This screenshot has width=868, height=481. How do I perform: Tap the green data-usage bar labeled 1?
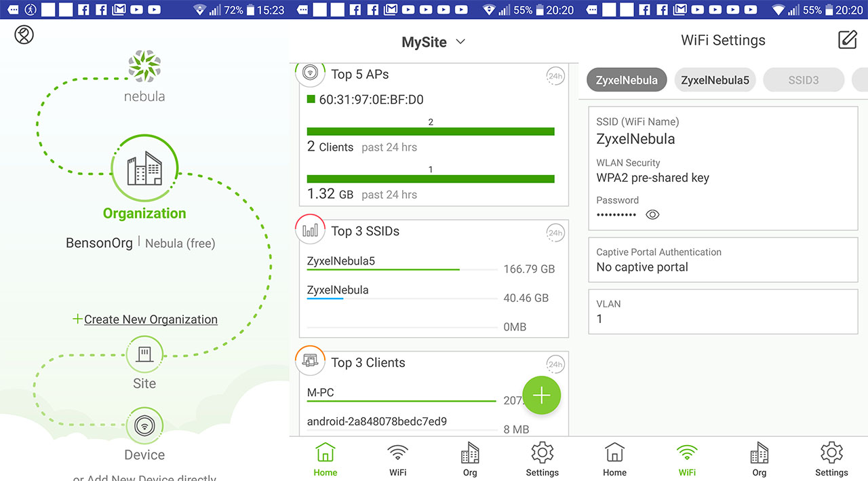click(x=431, y=179)
